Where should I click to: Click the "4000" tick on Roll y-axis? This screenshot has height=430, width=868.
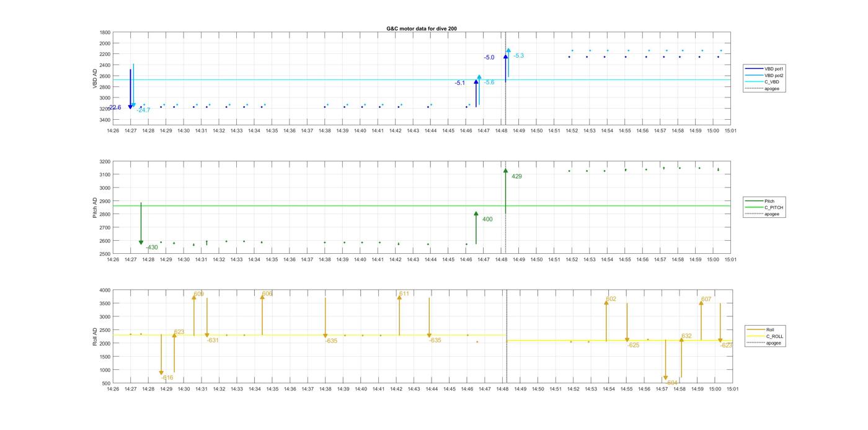(105, 290)
